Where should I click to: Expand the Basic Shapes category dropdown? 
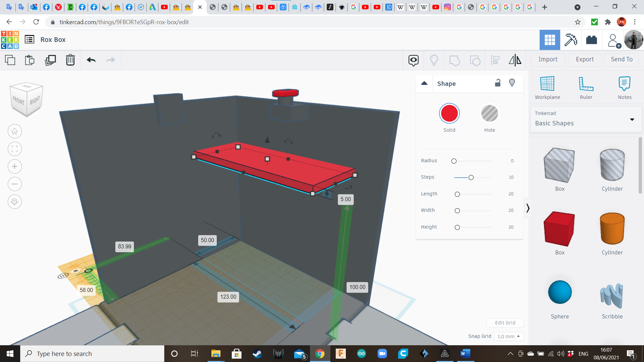click(x=632, y=119)
